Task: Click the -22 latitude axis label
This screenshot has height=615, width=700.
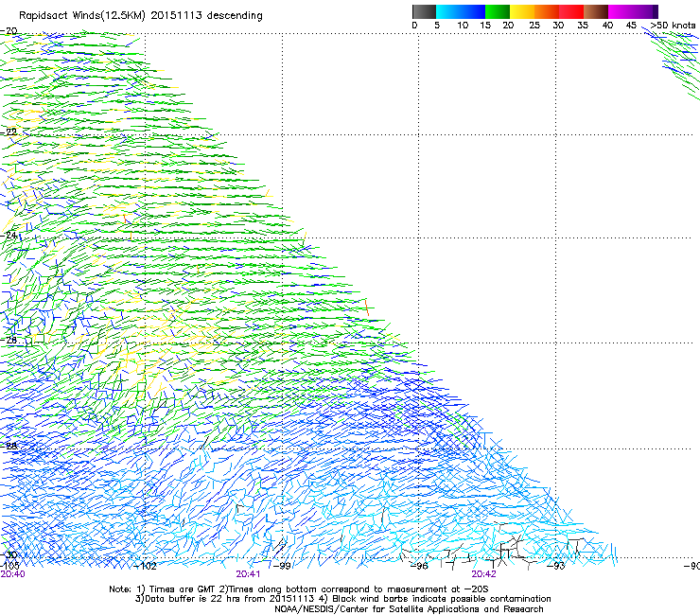Action: pos(9,132)
